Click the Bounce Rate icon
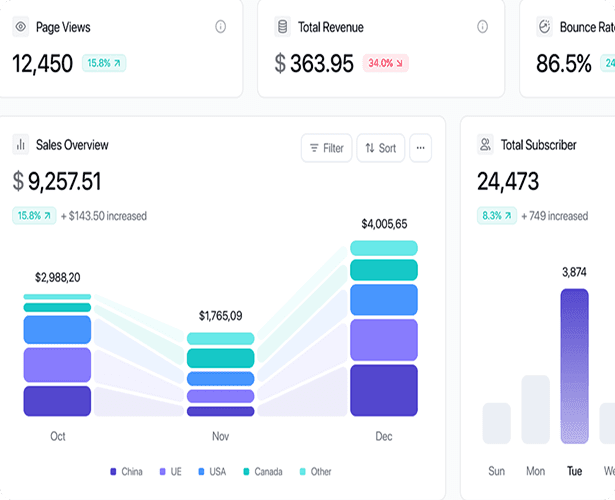 [545, 27]
